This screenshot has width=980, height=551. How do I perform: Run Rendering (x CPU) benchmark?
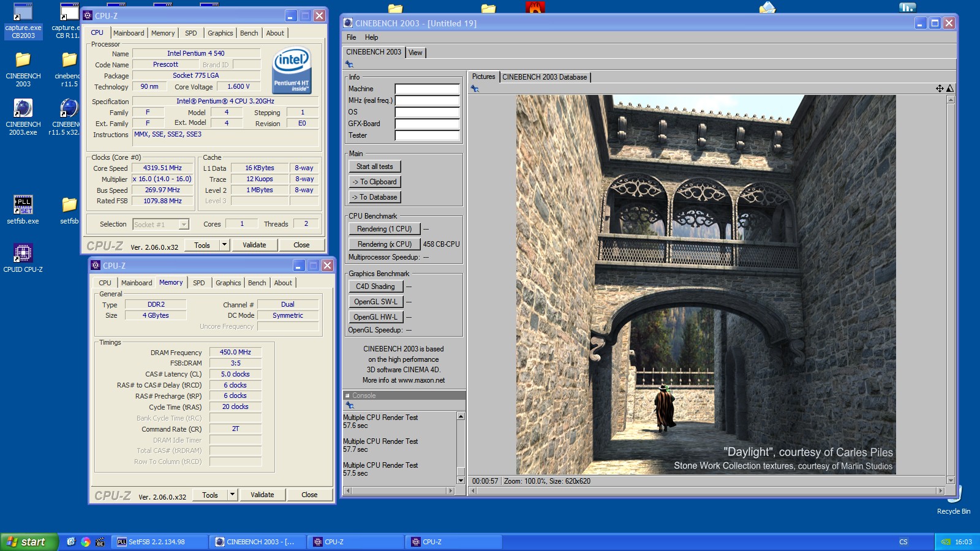tap(385, 244)
